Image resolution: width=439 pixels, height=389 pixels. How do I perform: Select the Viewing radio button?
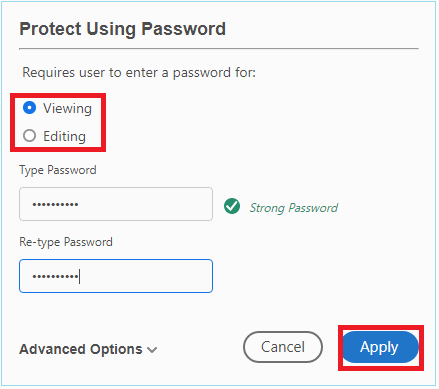(x=29, y=108)
